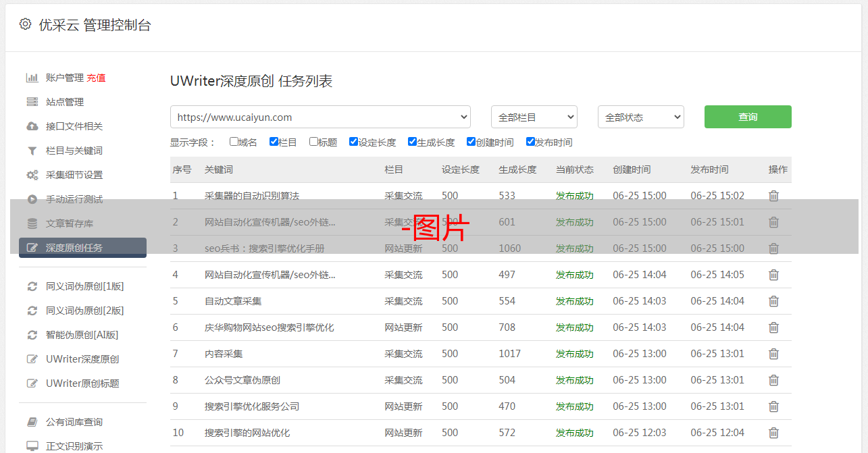This screenshot has height=453, width=868.
Task: Enable the 标题 display field checkbox
Action: click(x=313, y=142)
